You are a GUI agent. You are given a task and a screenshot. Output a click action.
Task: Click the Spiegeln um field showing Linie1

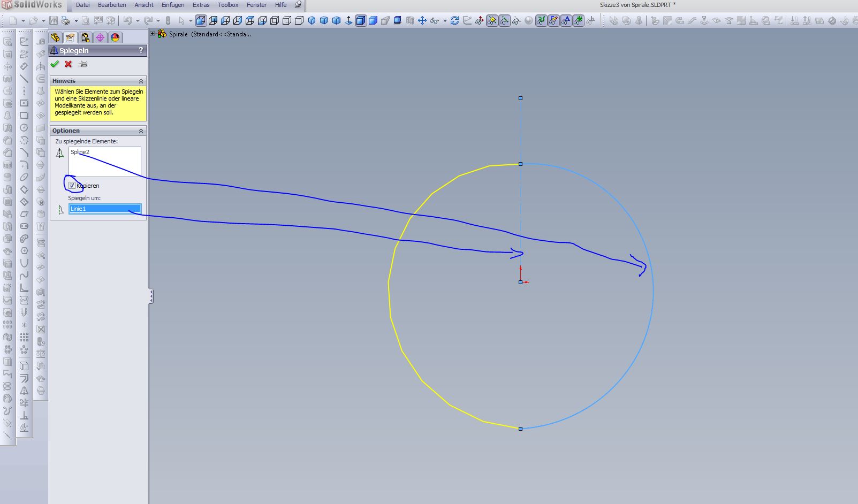coord(105,209)
